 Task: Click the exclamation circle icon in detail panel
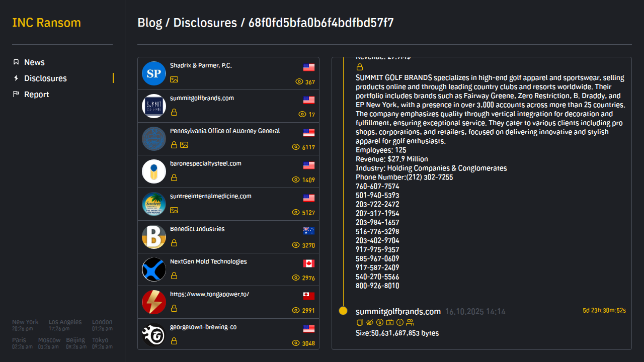pyautogui.click(x=400, y=322)
